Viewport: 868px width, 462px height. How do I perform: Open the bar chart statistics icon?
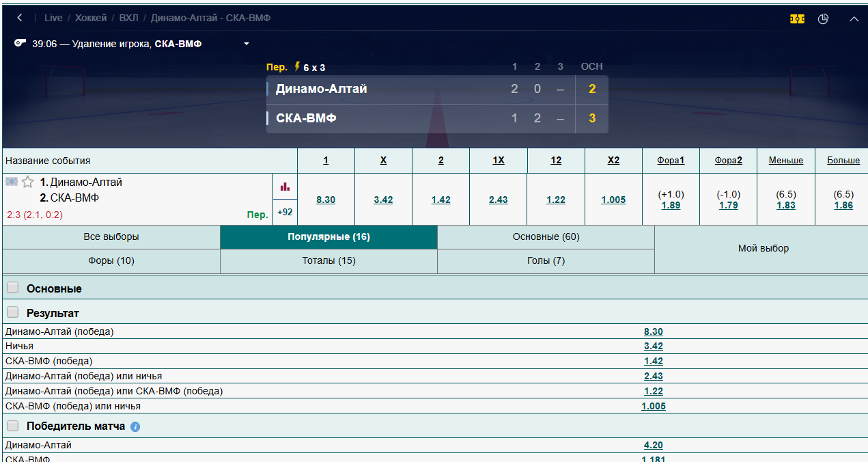tap(285, 186)
